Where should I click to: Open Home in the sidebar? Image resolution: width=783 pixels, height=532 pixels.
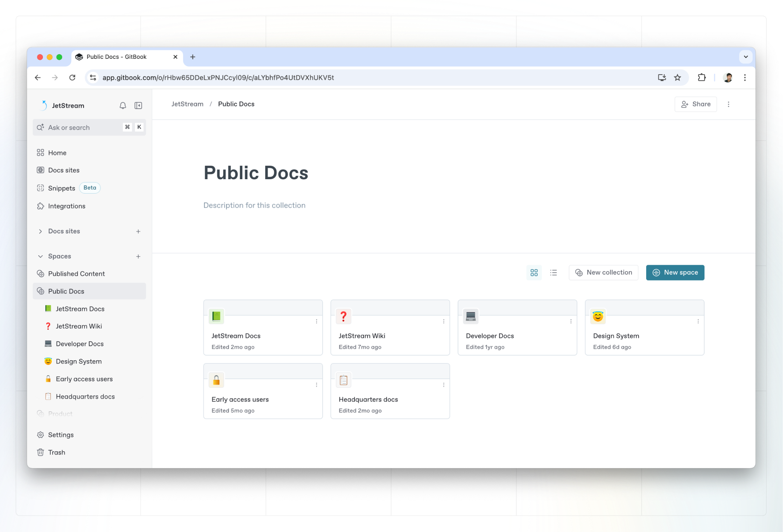[x=57, y=153]
